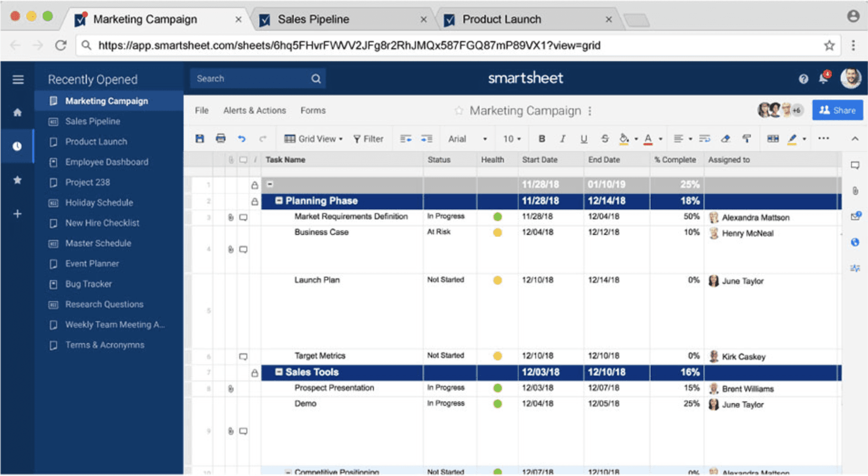Switch to the Sales Pipeline browser tab
The height and width of the screenshot is (476, 868).
(314, 20)
